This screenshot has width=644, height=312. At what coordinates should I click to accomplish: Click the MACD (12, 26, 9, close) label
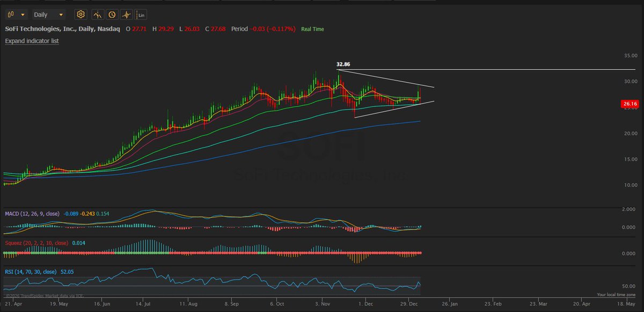pyautogui.click(x=32, y=214)
